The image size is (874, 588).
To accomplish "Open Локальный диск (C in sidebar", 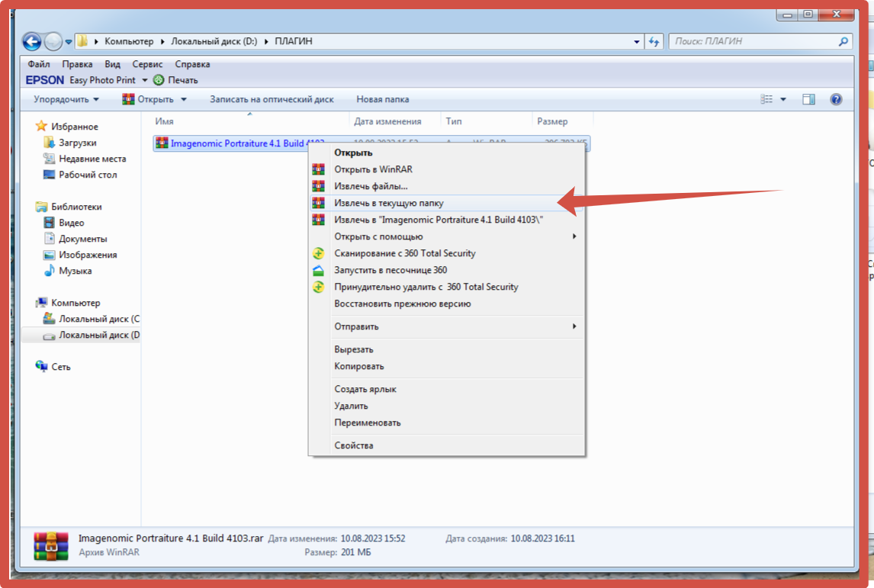I will (92, 319).
